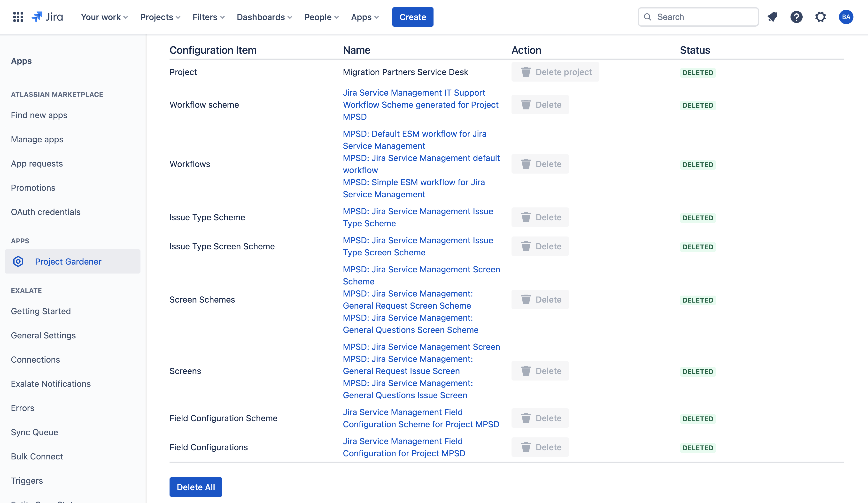This screenshot has width=868, height=503.
Task: Go to Exalate Connections page
Action: point(35,359)
